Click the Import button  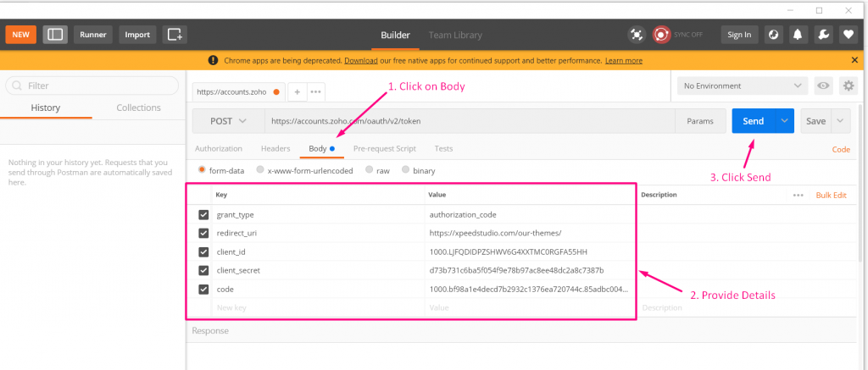click(x=137, y=34)
